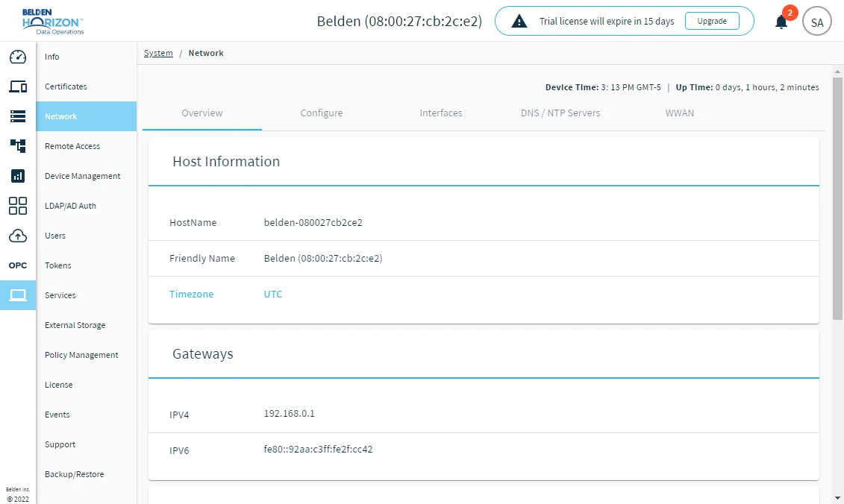Switch to the Overview tab

(201, 113)
